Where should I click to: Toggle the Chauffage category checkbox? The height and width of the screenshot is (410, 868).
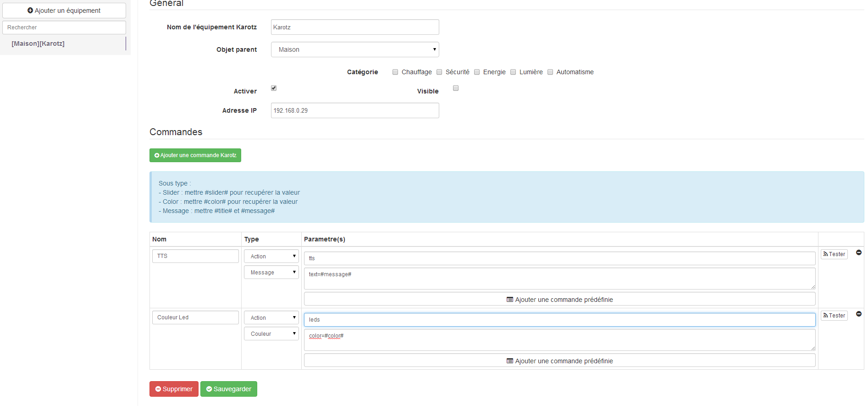pos(395,72)
